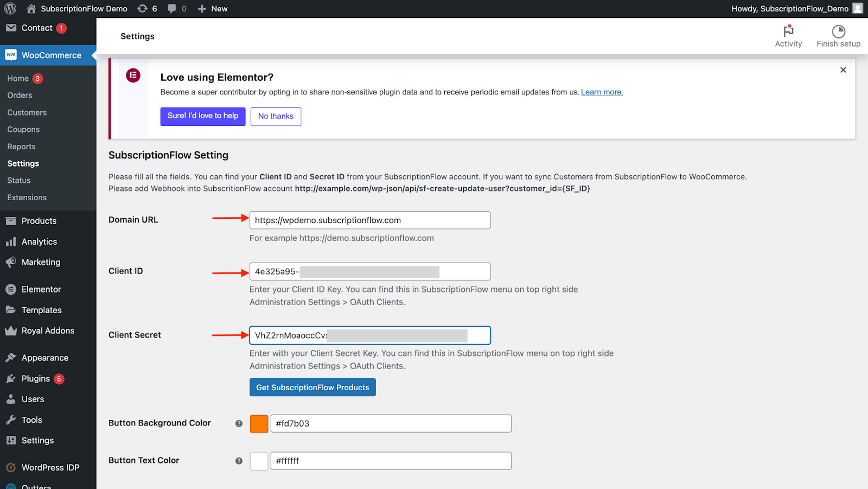The height and width of the screenshot is (489, 868).
Task: Open Analytics bar chart icon
Action: tap(11, 242)
